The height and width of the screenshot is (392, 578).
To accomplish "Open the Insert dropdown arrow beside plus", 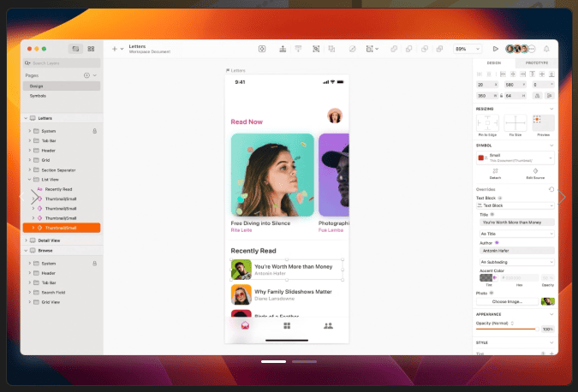I will 122,49.
